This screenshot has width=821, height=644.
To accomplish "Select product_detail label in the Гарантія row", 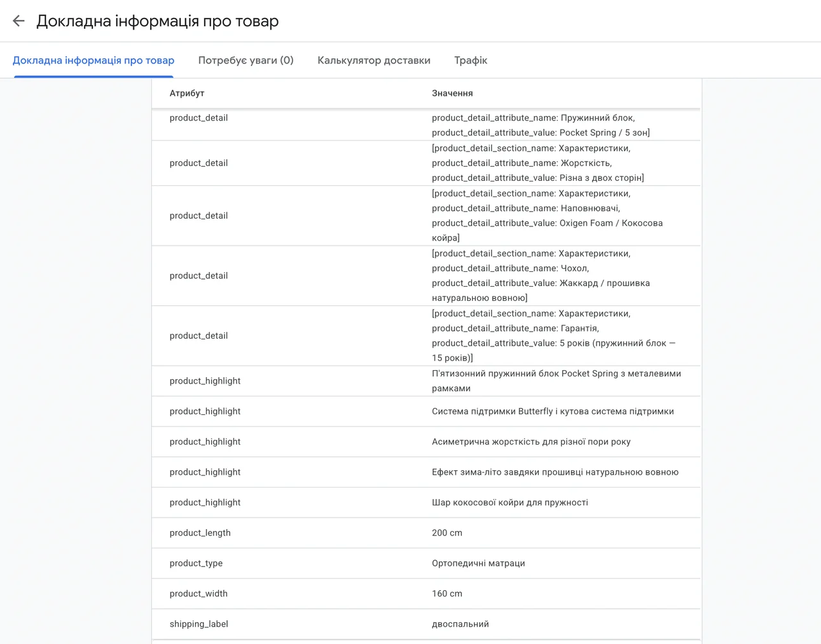I will click(199, 335).
